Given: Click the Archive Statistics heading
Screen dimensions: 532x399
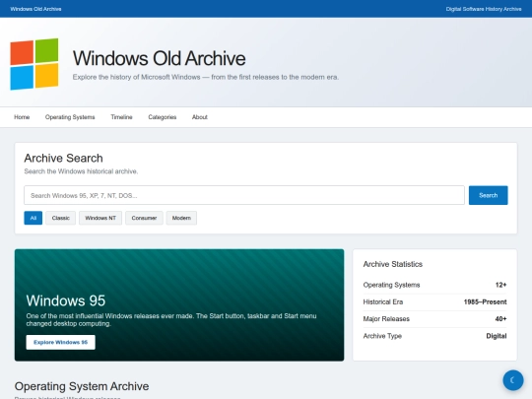Looking at the screenshot, I should coord(392,264).
